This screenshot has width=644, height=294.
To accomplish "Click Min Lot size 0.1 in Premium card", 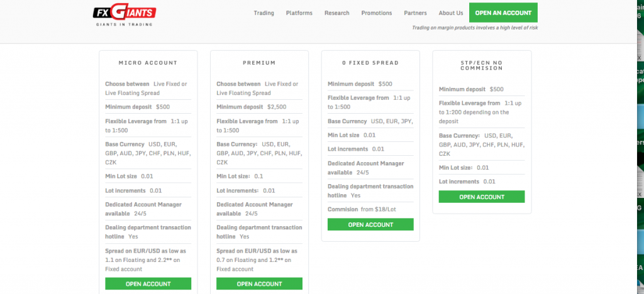I will pos(240,177).
